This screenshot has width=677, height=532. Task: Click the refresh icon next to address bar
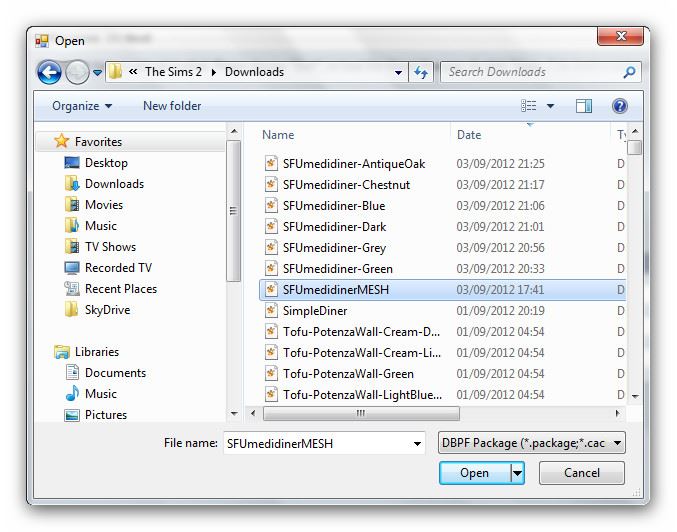(x=421, y=72)
